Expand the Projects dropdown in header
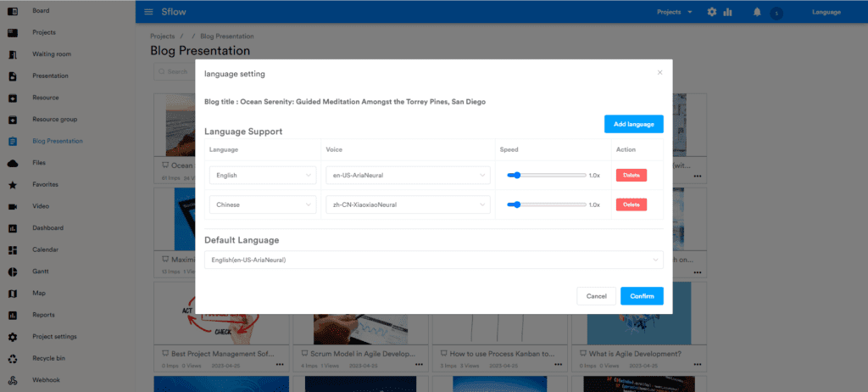The image size is (868, 392). tap(675, 12)
